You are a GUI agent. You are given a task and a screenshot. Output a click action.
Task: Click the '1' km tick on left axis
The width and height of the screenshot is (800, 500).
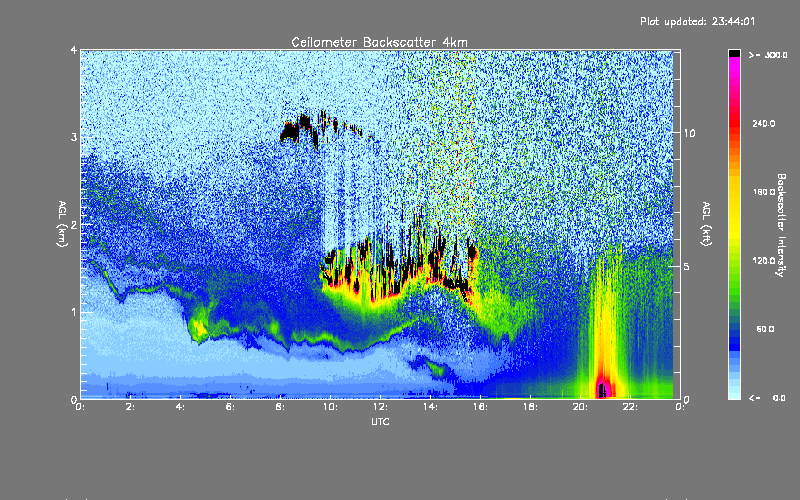[74, 312]
